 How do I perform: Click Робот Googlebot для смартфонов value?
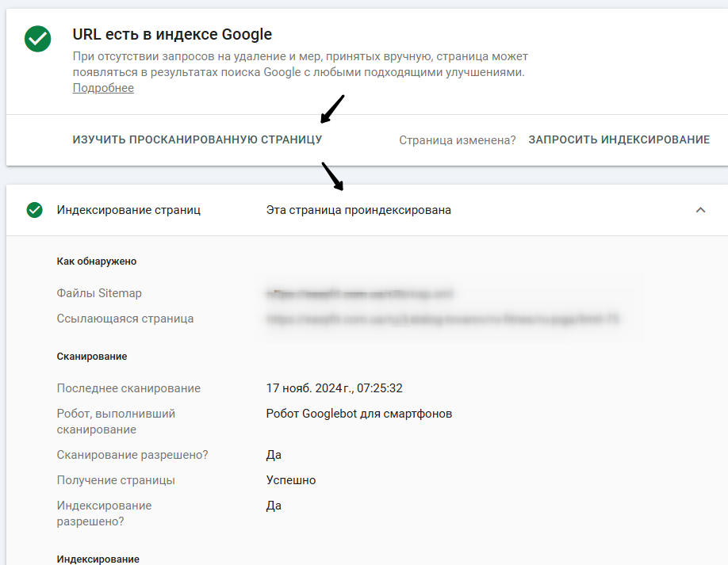[x=358, y=414]
